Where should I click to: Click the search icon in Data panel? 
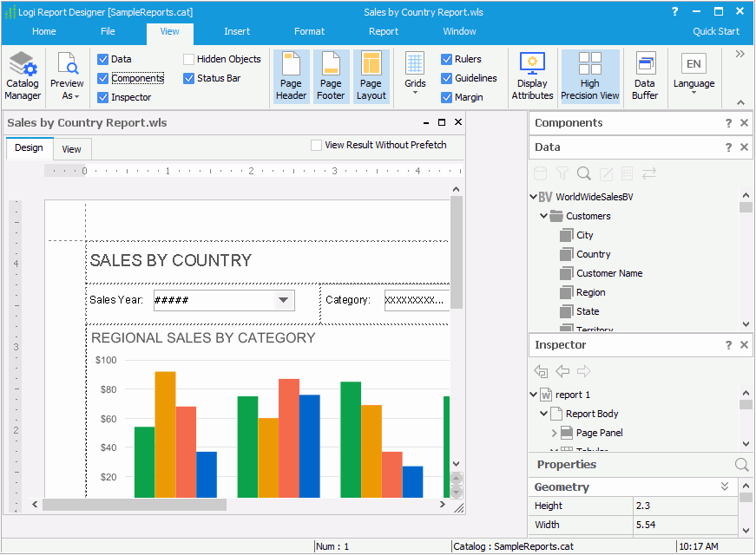pyautogui.click(x=584, y=173)
